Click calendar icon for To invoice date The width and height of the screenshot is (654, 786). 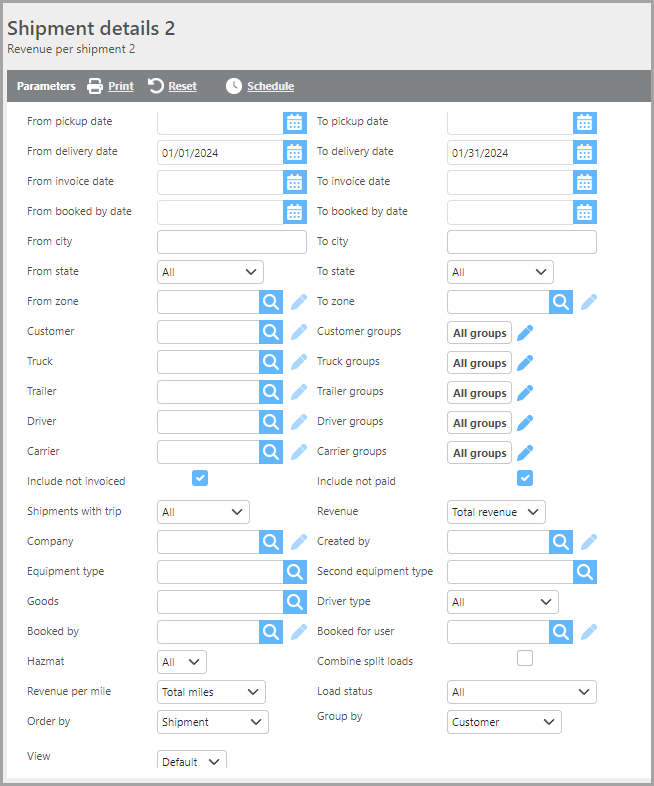pos(585,182)
